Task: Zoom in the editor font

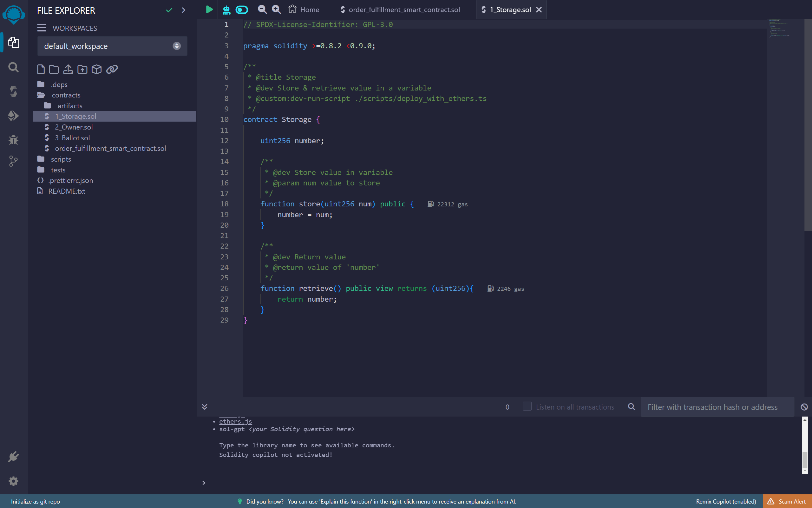Action: [276, 10]
